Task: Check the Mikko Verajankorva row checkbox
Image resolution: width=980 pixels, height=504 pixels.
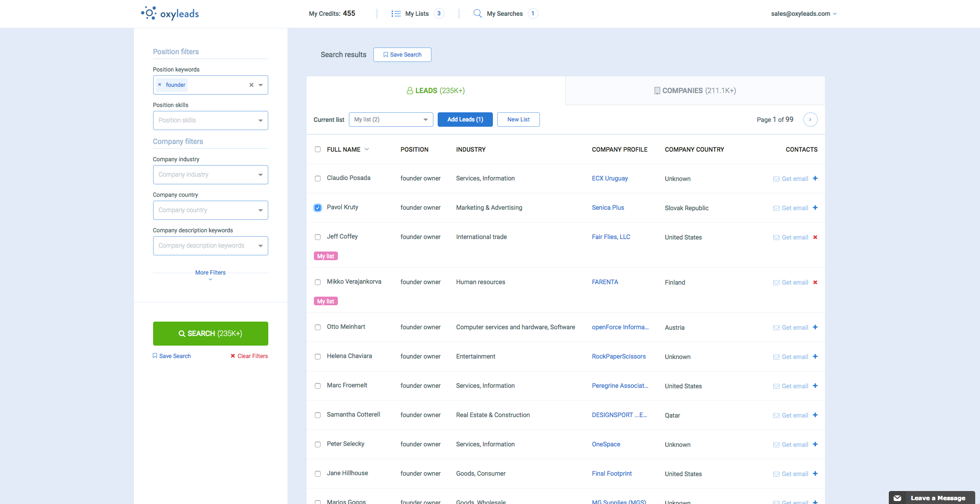Action: click(x=318, y=282)
